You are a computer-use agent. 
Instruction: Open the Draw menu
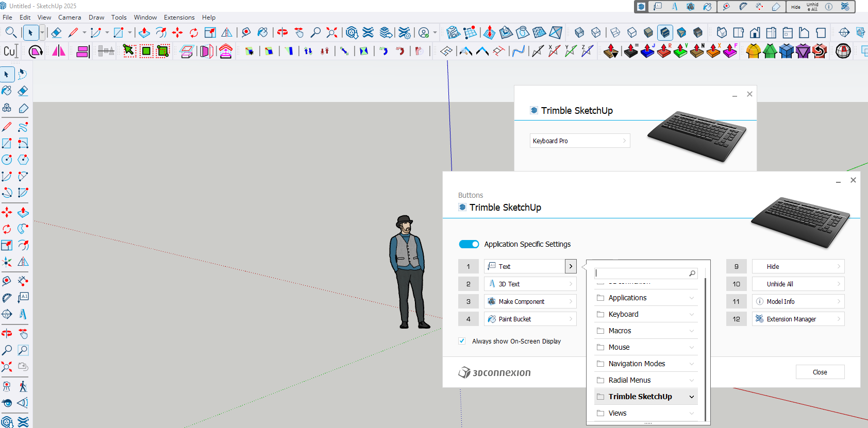point(96,18)
